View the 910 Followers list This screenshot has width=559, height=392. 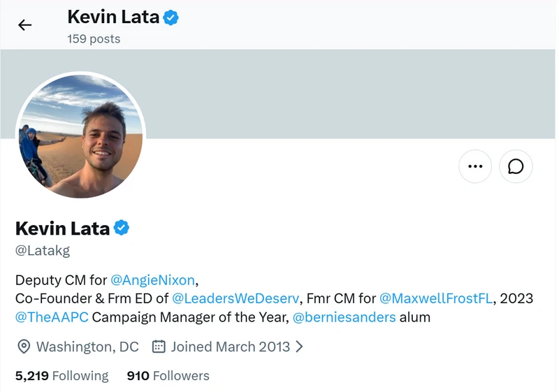point(168,376)
